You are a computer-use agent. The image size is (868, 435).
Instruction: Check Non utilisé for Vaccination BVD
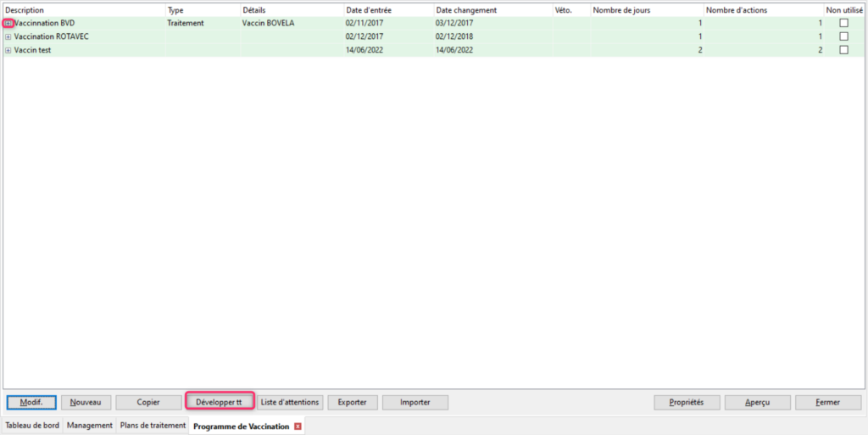coord(843,24)
